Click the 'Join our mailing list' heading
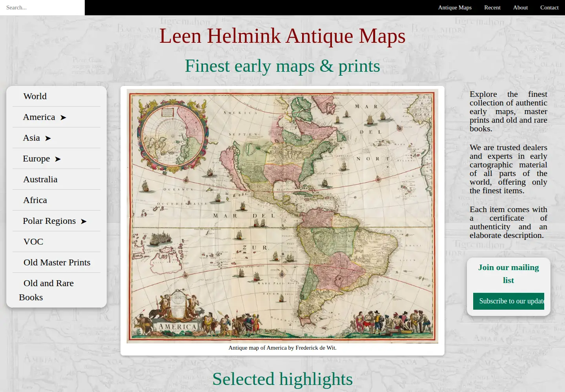Viewport: 565px width, 392px height. pos(508,274)
